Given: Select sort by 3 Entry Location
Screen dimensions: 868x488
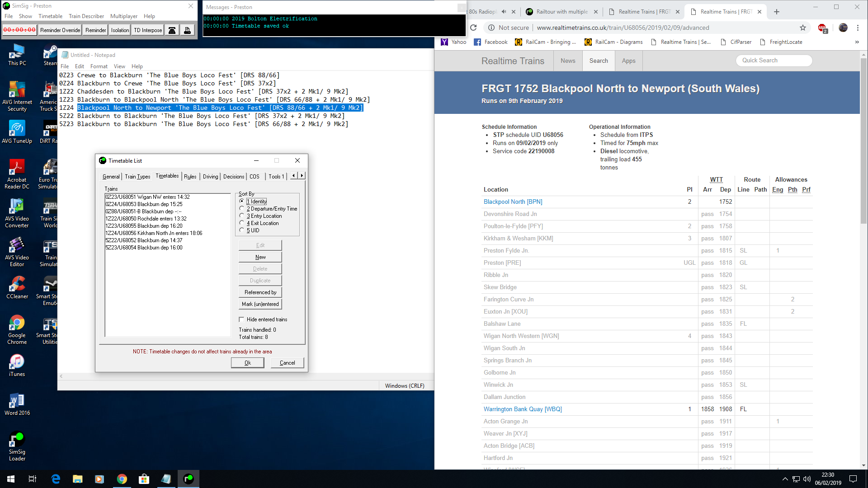Looking at the screenshot, I should coord(242,216).
